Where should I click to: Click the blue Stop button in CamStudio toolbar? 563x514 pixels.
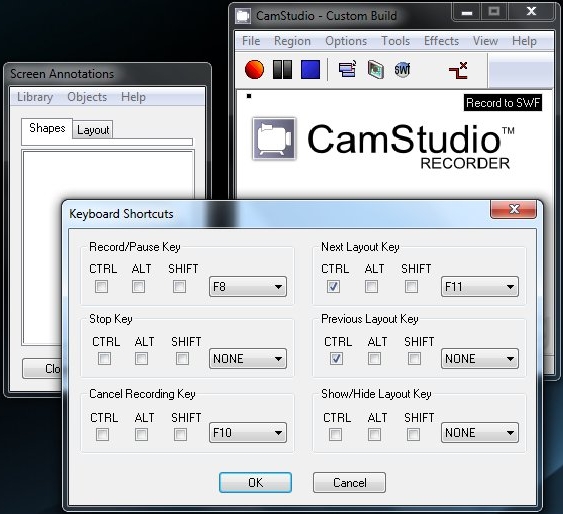click(310, 69)
